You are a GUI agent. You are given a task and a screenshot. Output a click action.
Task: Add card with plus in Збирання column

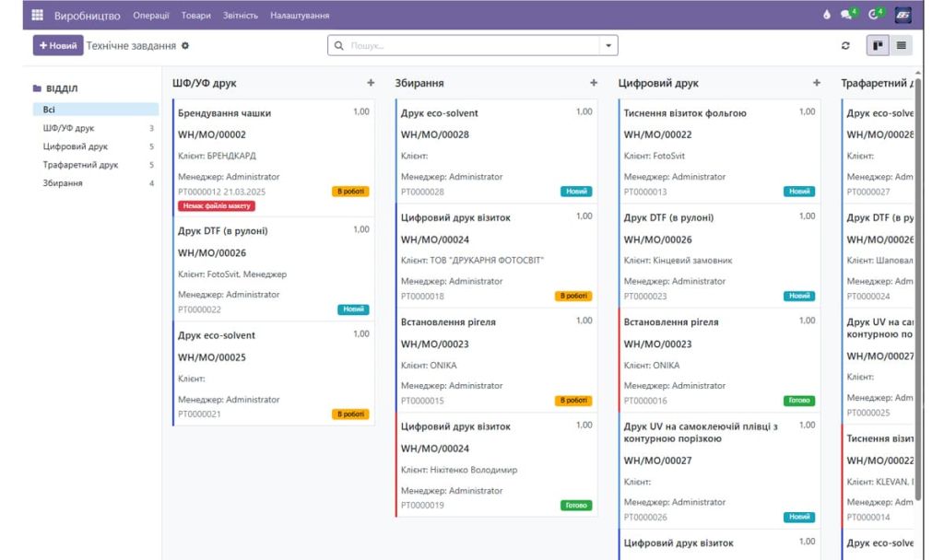coord(594,83)
